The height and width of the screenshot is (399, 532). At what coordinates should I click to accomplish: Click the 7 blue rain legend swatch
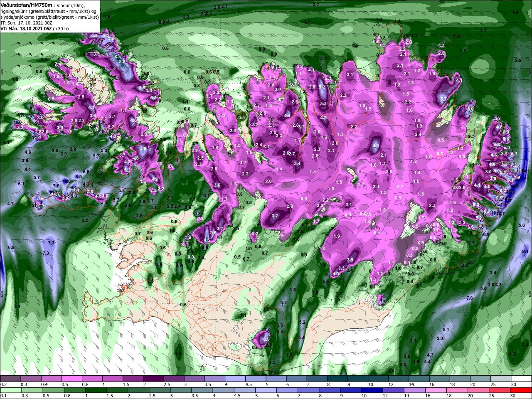(308, 390)
